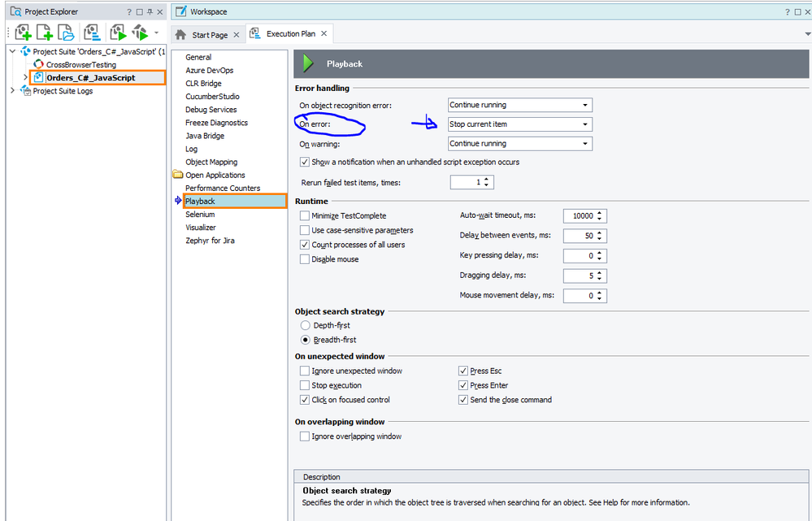Click the Add new project toolbar icon
Screen dimensions: 812x521
(x=22, y=33)
